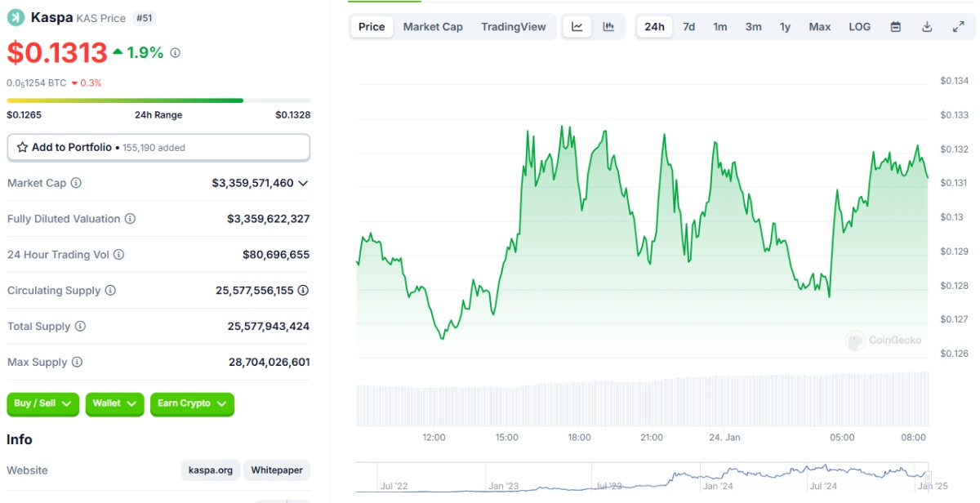Select 3m time range
Image resolution: width=980 pixels, height=503 pixels.
tap(753, 27)
